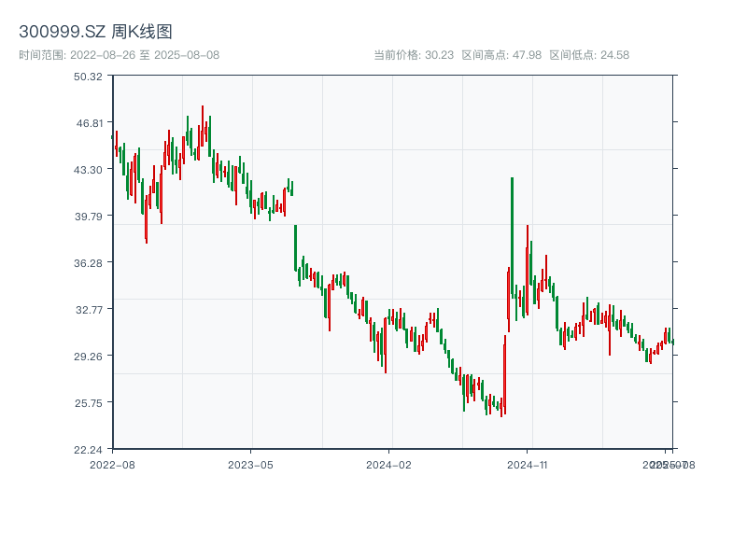Click the 时间范围 date range text
The width and height of the screenshot is (747, 560).
(x=119, y=55)
